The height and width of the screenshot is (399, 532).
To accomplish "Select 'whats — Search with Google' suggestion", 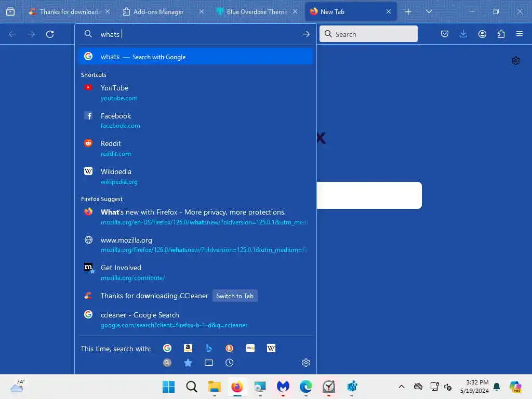I will (195, 57).
